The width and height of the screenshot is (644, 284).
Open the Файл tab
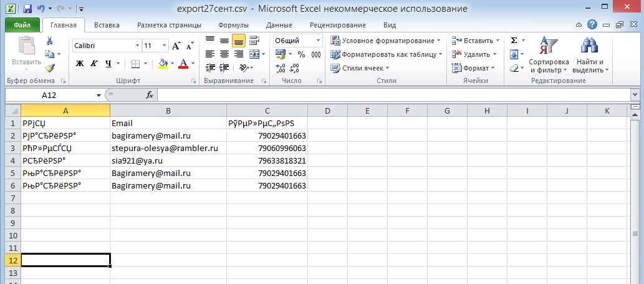(x=22, y=25)
